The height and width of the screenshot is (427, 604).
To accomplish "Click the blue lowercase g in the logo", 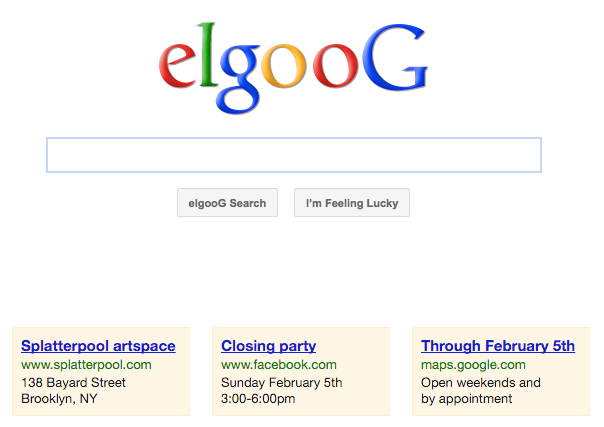I will click(239, 79).
